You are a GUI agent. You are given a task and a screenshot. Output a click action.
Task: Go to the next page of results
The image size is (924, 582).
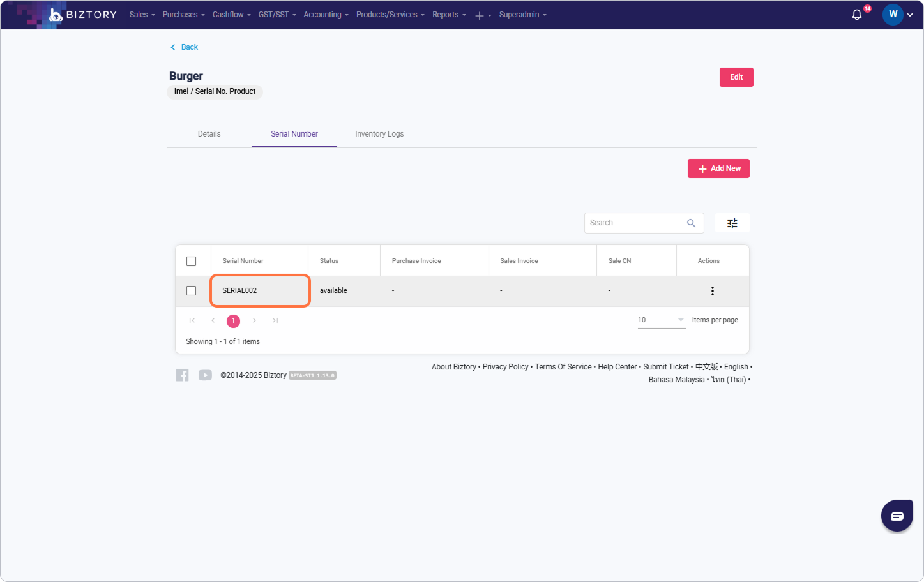(x=254, y=320)
